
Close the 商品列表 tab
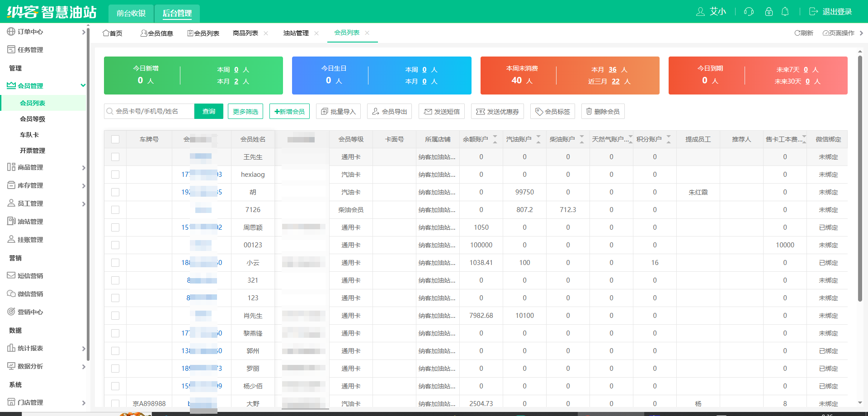266,33
